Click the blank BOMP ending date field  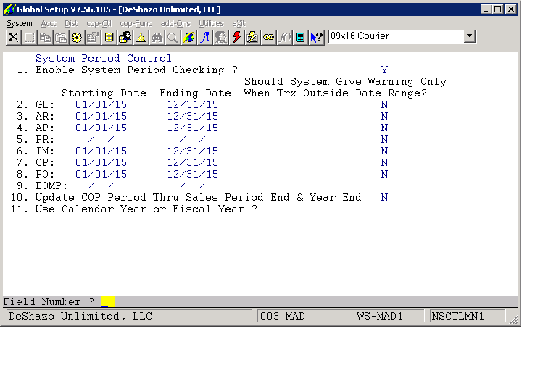coord(192,186)
